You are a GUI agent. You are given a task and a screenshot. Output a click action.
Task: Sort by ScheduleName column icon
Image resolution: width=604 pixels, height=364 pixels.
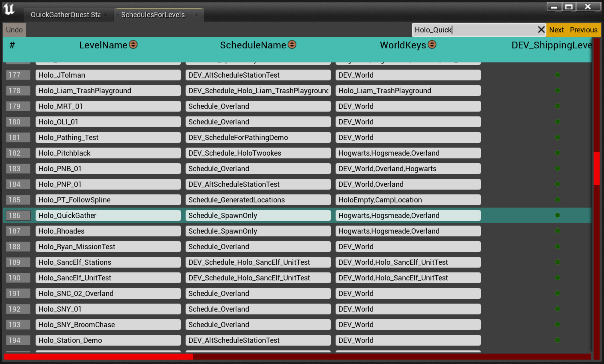292,44
